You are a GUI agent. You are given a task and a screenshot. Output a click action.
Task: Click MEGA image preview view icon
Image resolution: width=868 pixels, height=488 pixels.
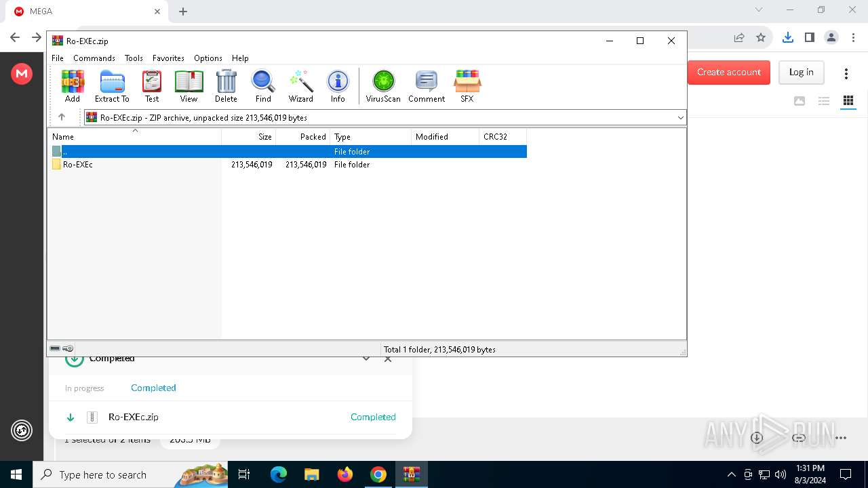pyautogui.click(x=800, y=101)
